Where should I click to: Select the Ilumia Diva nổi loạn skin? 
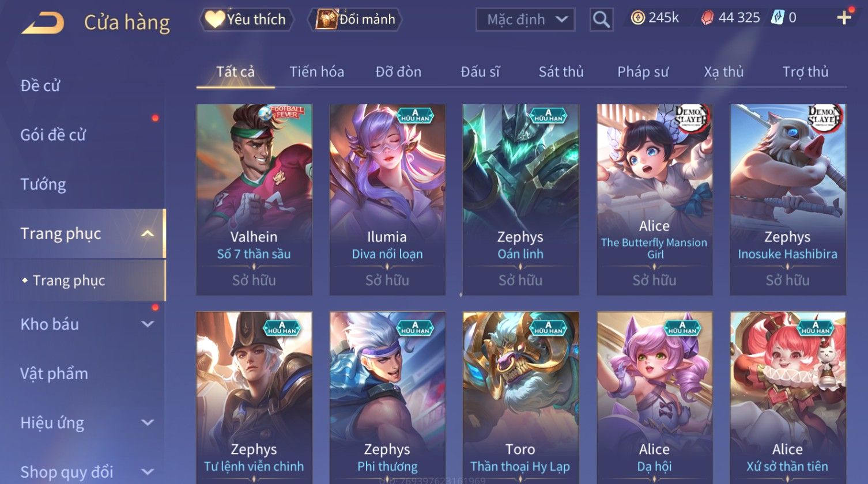387,199
